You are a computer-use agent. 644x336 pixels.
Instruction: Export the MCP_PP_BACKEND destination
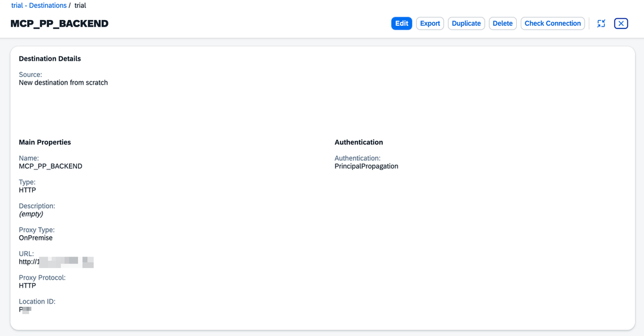tap(430, 23)
